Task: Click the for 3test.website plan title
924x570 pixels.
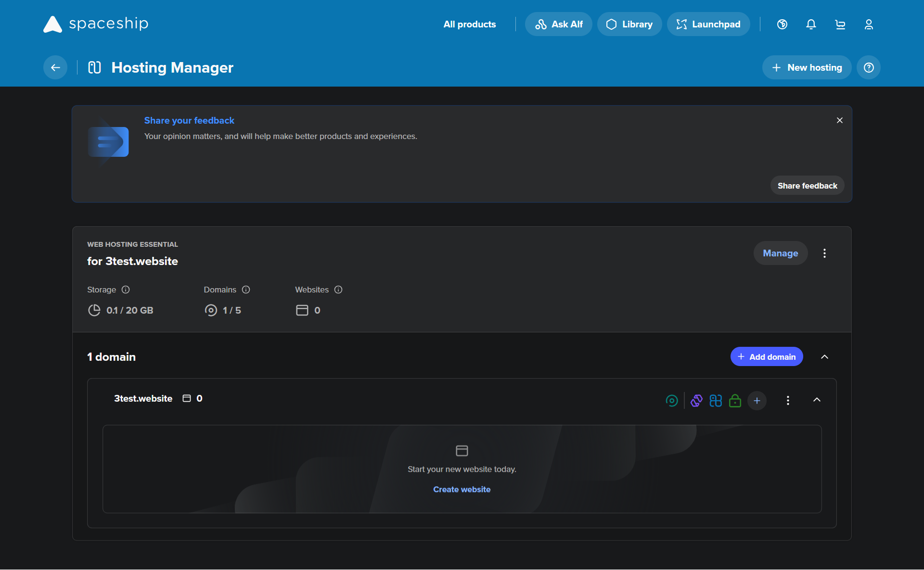Action: [132, 261]
